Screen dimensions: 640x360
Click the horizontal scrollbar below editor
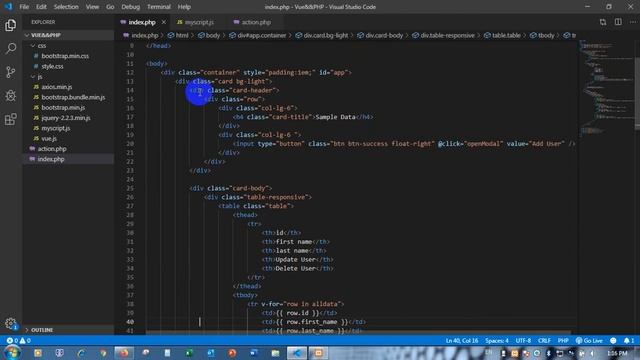click(358, 333)
